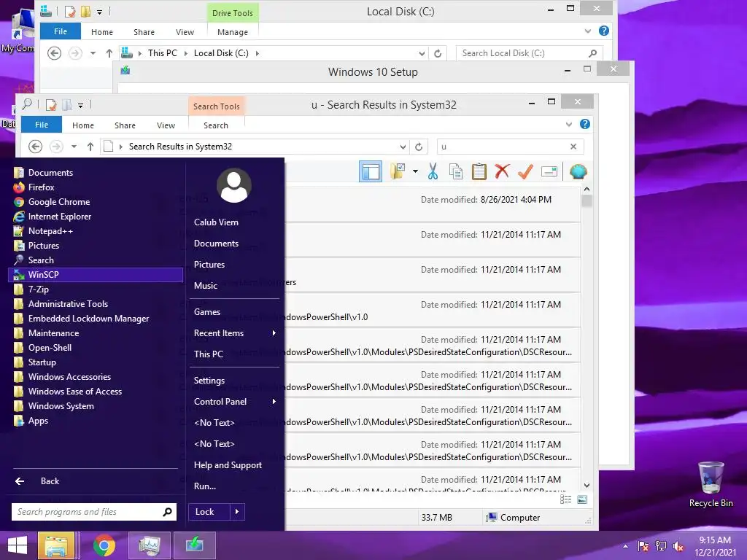Refresh button in search results address bar

[x=419, y=147]
